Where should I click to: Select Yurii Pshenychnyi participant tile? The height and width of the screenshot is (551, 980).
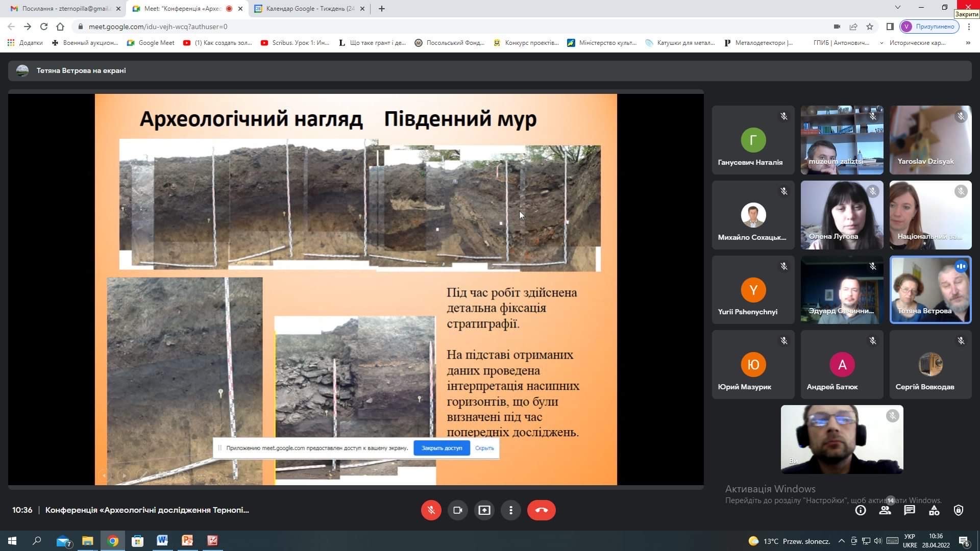click(753, 290)
